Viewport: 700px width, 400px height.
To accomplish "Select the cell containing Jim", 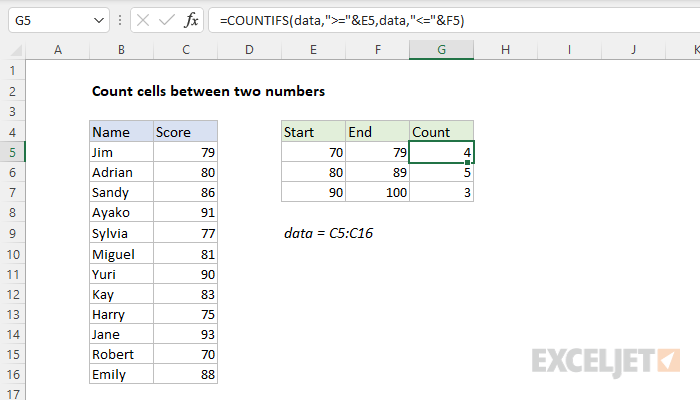I will click(x=121, y=152).
